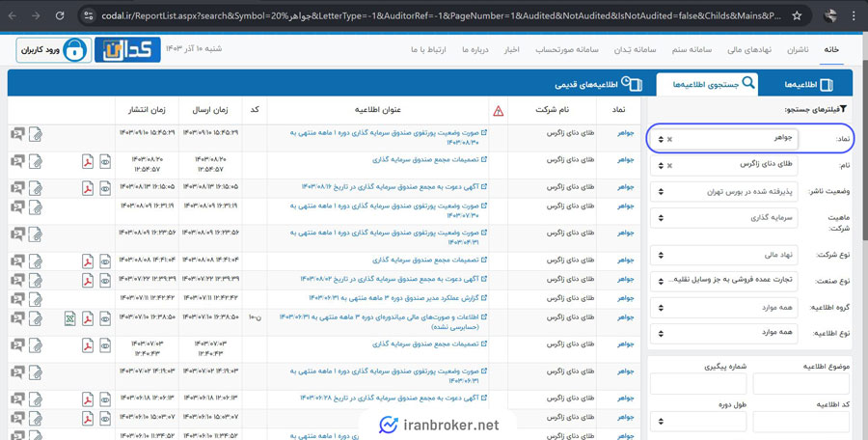Screen dimensions: 868x440
Task: Go back using browser back arrow
Action: (x=13, y=16)
